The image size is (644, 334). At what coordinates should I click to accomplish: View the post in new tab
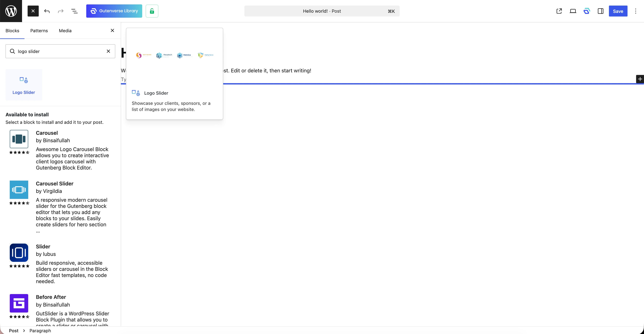tap(559, 11)
